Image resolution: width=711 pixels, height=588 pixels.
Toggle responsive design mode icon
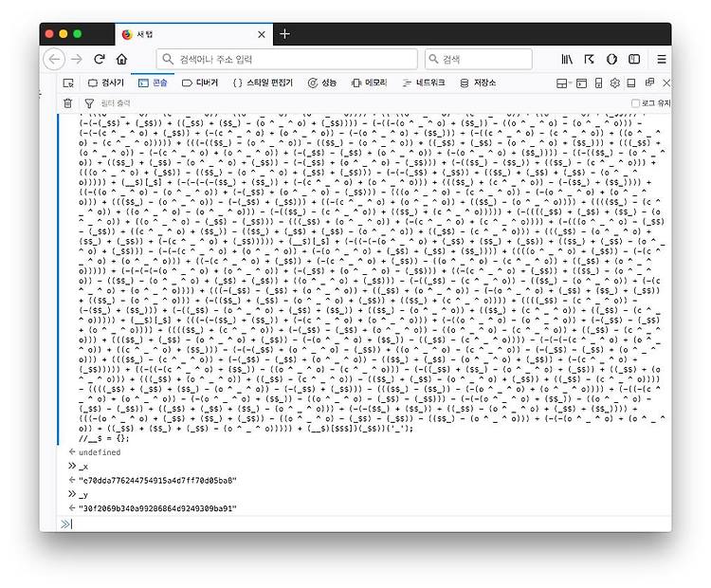coord(598,83)
